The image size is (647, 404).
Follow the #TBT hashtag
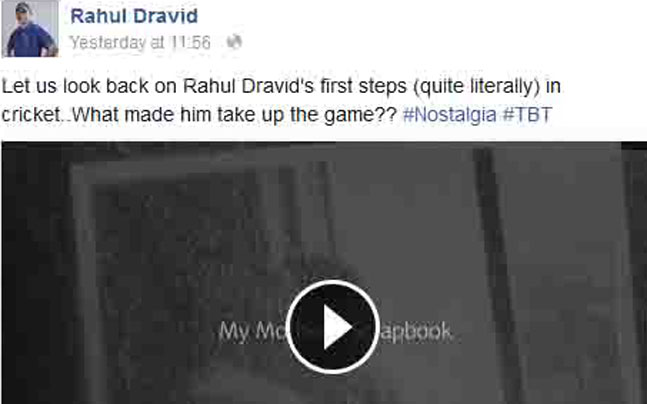point(527,114)
